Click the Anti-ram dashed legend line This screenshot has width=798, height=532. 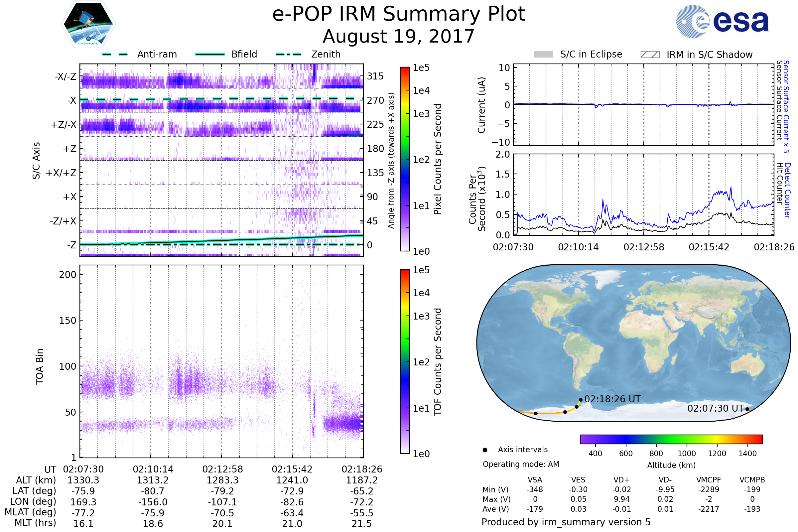click(115, 54)
